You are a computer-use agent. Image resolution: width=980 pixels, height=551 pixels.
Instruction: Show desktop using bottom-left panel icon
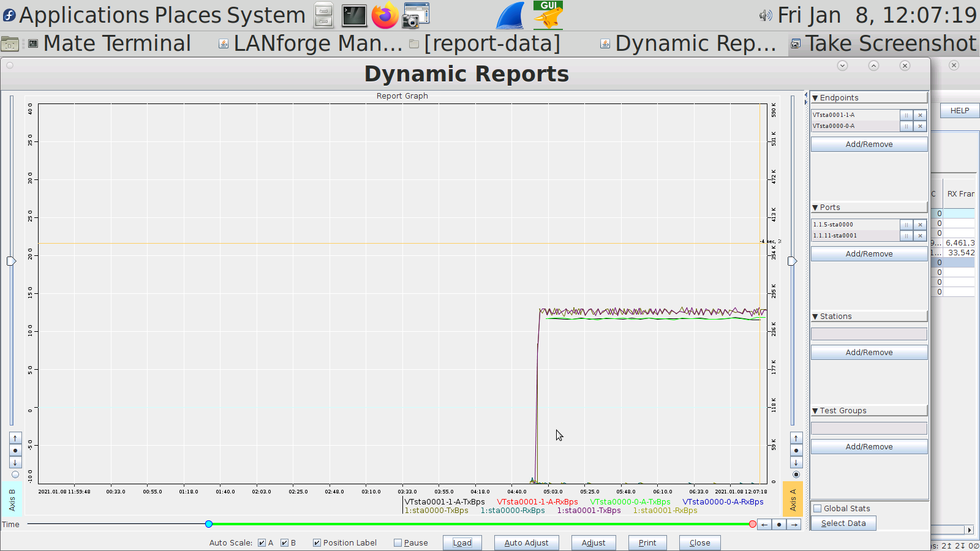click(x=10, y=43)
